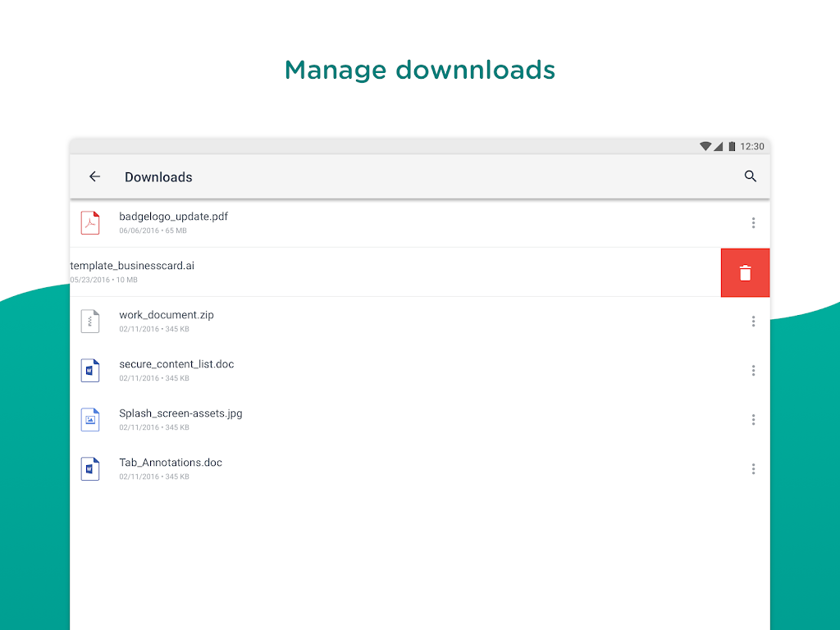This screenshot has height=630, width=840.
Task: Click the 05/23/2016 • 10 MB details
Action: pyautogui.click(x=104, y=281)
